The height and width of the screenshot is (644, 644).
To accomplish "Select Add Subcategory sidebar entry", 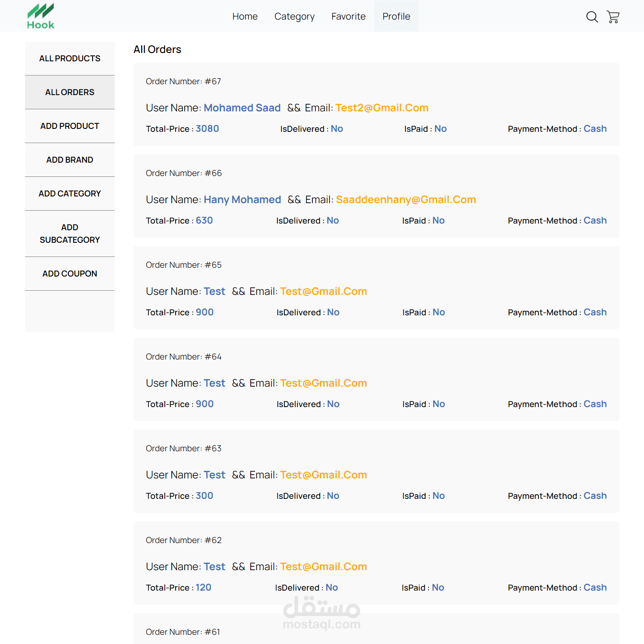I will [70, 234].
